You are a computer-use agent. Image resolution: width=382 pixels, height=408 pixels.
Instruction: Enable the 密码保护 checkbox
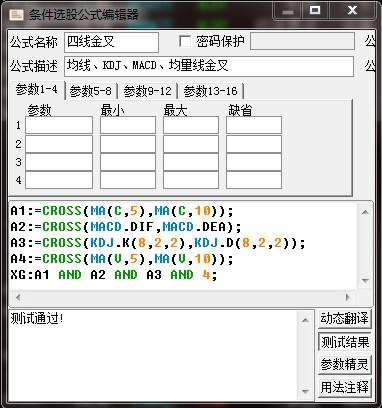point(185,41)
